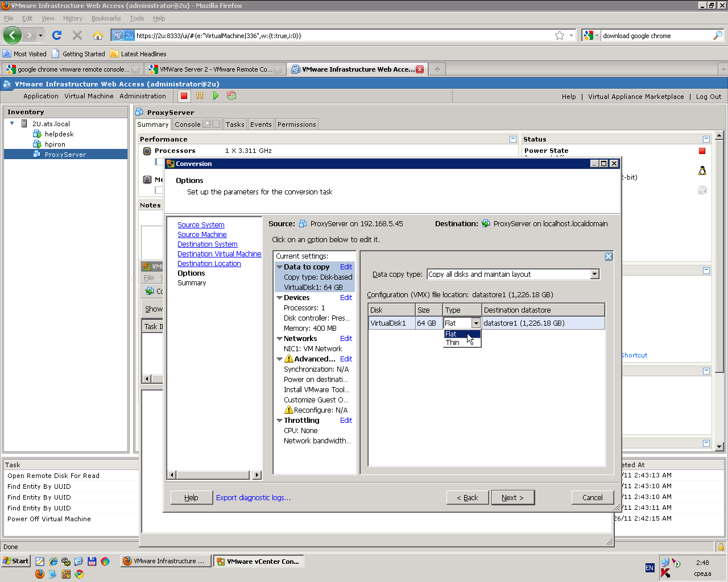The width and height of the screenshot is (728, 582).
Task: Go to Source System step
Action: coord(201,225)
